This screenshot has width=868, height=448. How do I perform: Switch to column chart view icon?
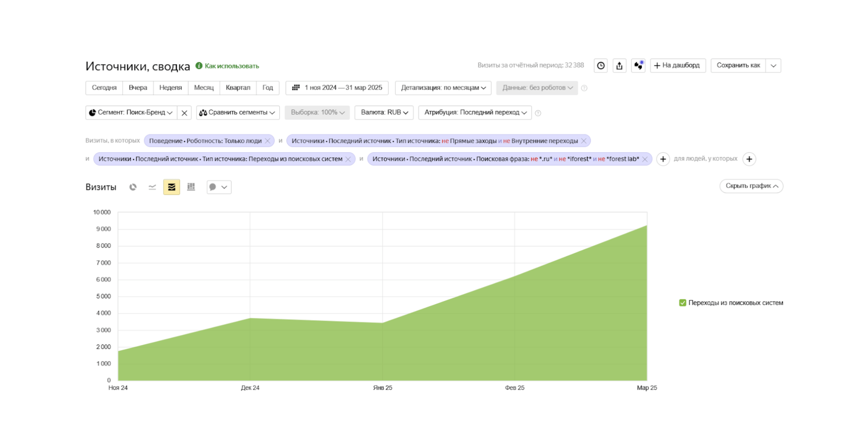pyautogui.click(x=191, y=187)
